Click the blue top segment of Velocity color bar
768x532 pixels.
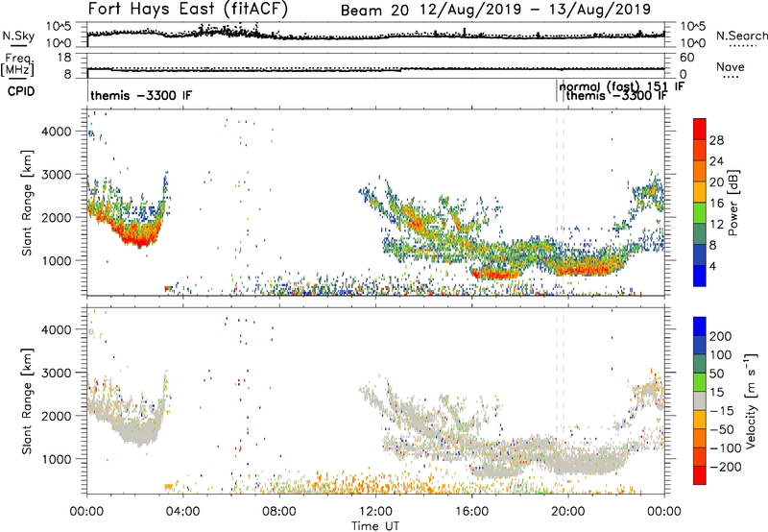pos(700,326)
